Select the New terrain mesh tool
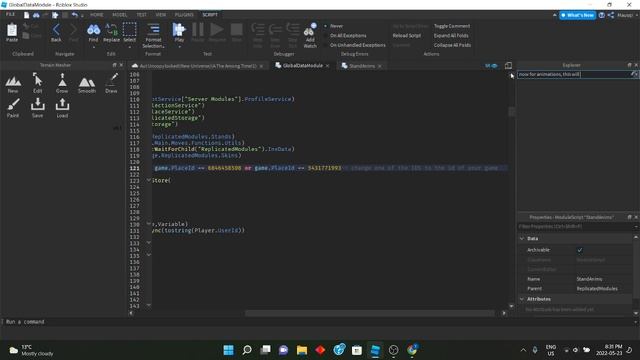Screen dimensions: 640x360 (x=13, y=84)
